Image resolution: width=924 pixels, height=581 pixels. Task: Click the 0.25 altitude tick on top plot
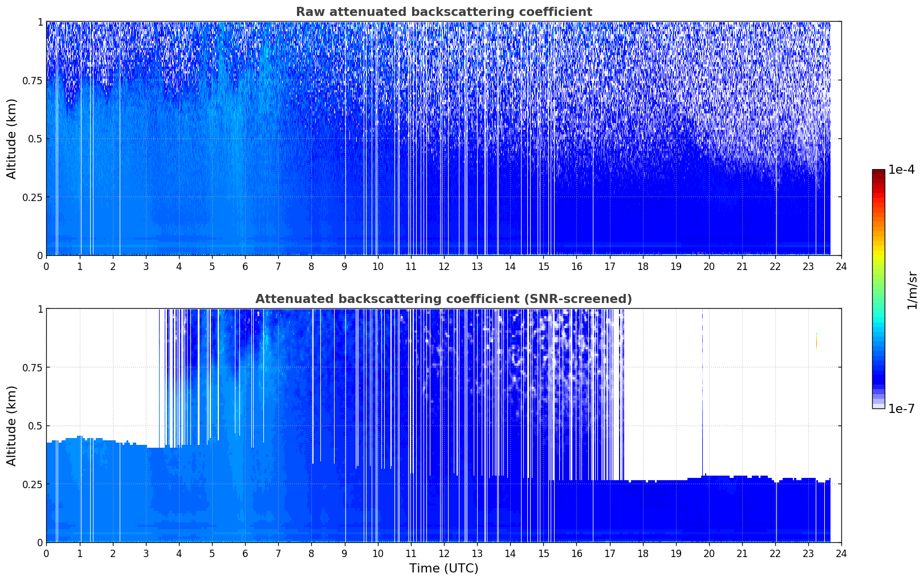[x=32, y=197]
